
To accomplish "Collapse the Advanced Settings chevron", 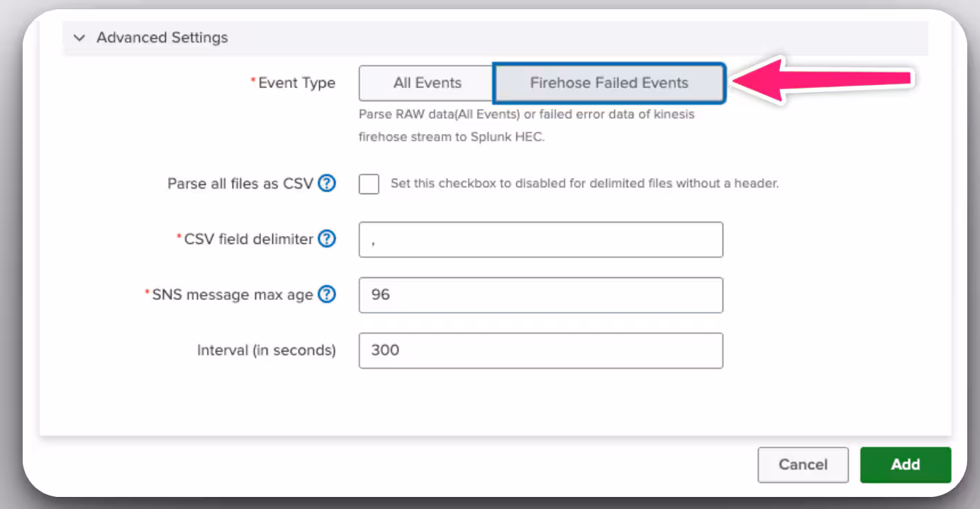I will (x=79, y=38).
